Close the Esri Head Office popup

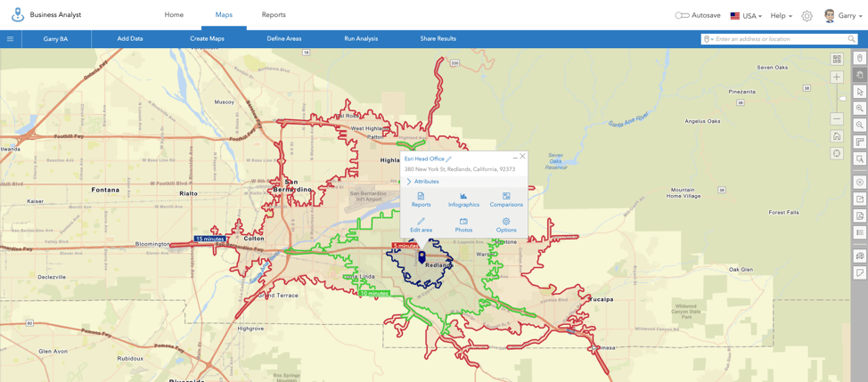pos(522,157)
